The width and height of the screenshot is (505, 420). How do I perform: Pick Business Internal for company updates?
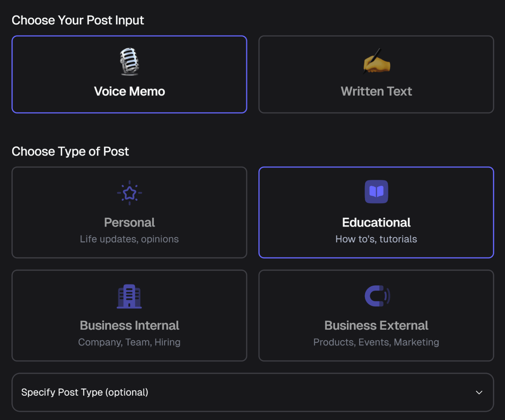(x=129, y=316)
